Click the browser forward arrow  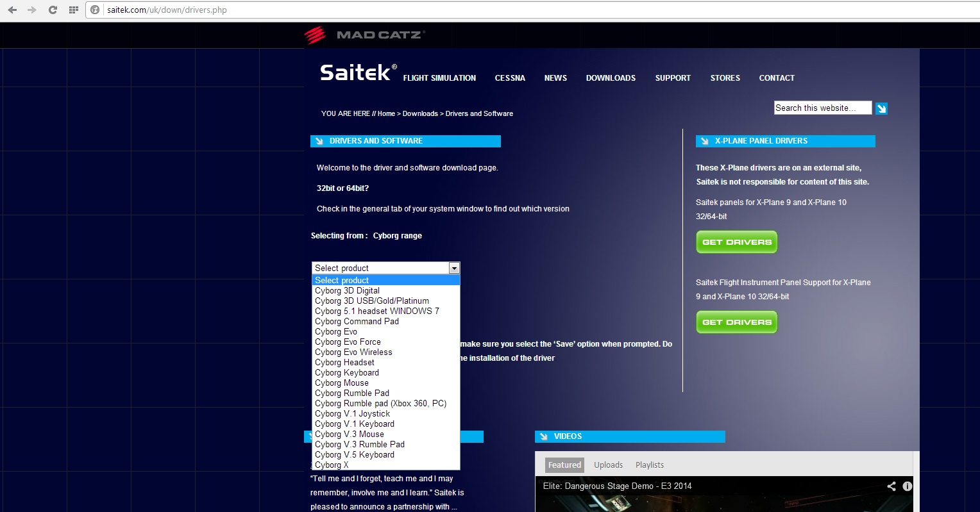click(x=32, y=10)
